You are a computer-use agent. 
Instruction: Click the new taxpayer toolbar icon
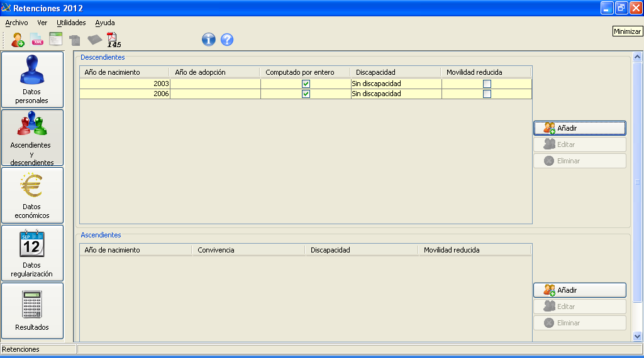[x=18, y=40]
